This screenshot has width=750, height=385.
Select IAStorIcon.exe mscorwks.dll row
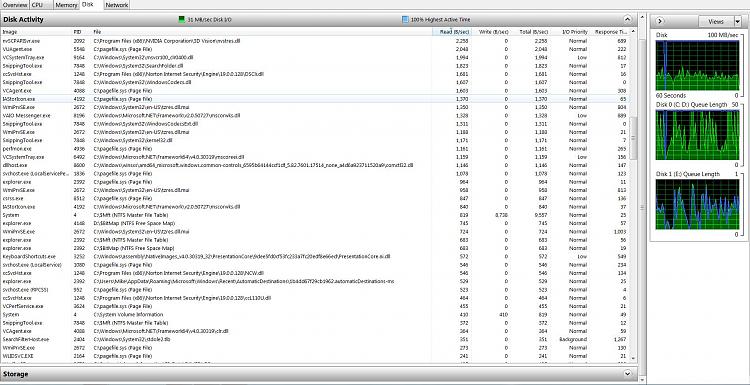315,207
